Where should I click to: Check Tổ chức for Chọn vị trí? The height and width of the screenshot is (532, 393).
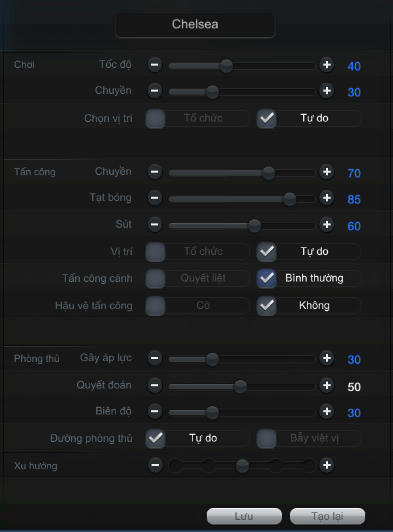click(155, 119)
